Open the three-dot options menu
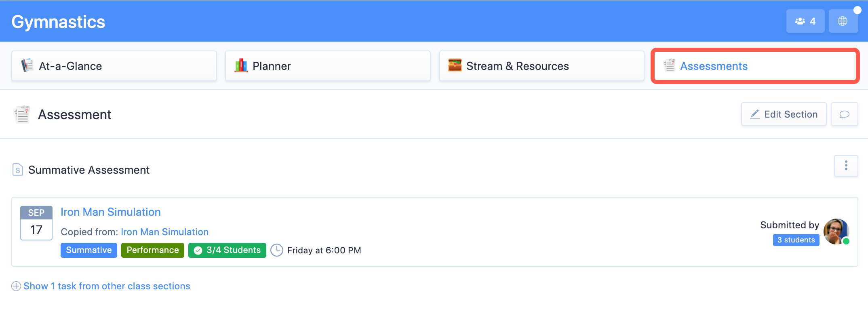This screenshot has height=316, width=868. pyautogui.click(x=846, y=166)
